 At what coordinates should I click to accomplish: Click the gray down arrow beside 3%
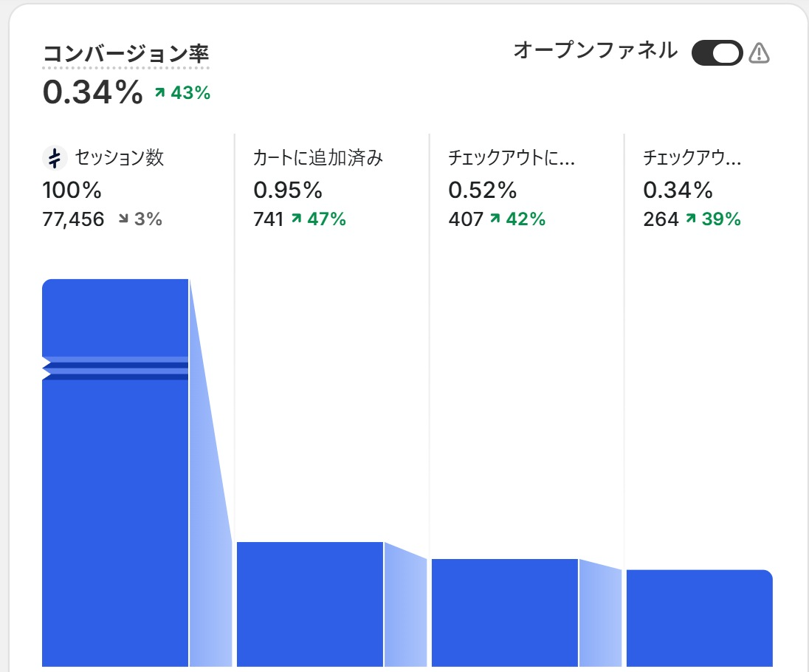123,219
